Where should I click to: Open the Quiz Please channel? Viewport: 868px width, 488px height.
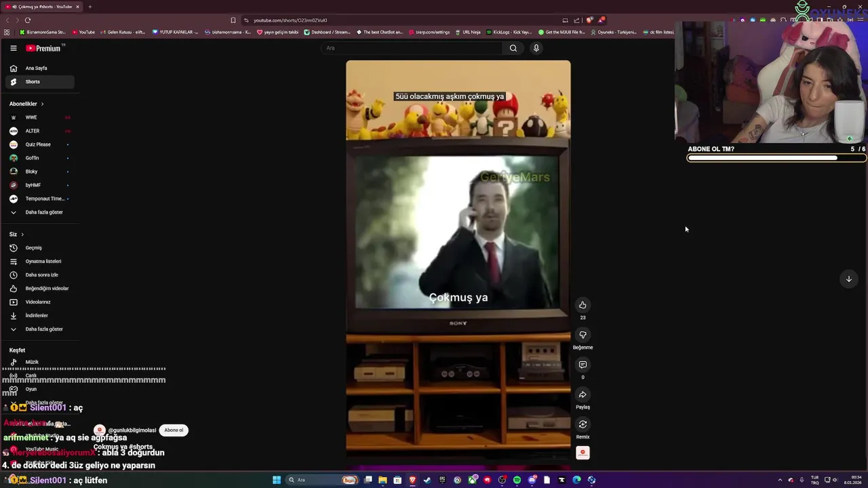click(x=40, y=144)
